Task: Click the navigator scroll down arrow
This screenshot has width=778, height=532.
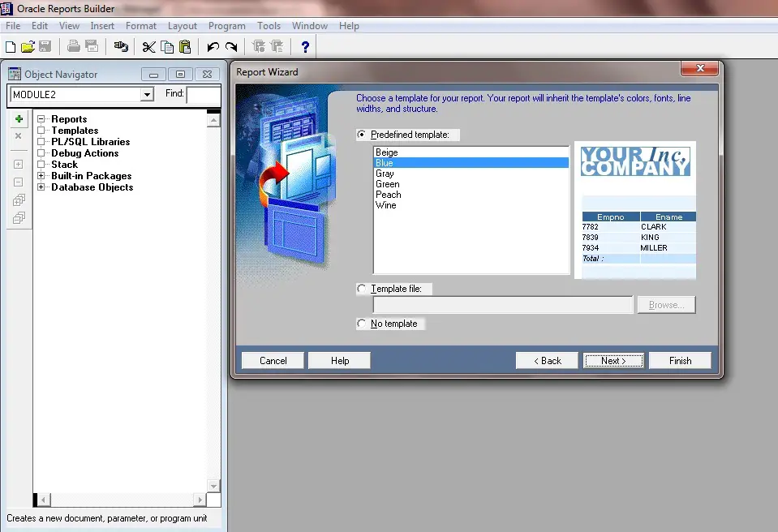Action: point(213,486)
